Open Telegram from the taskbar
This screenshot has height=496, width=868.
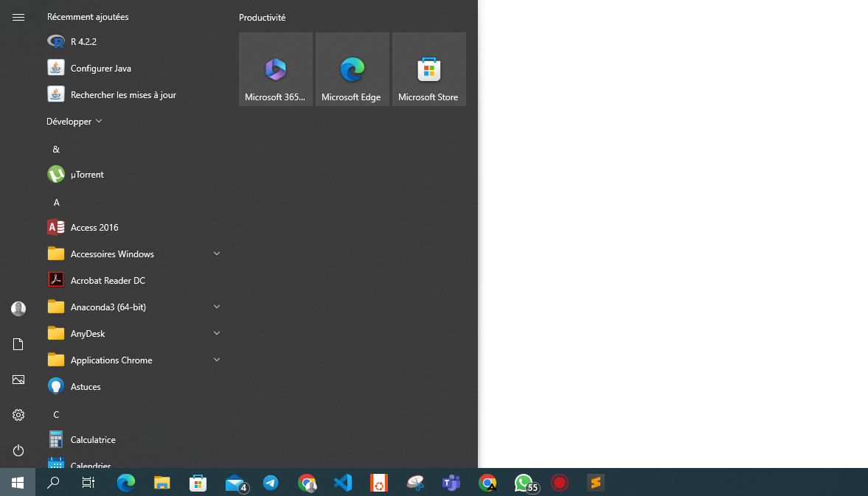point(271,483)
